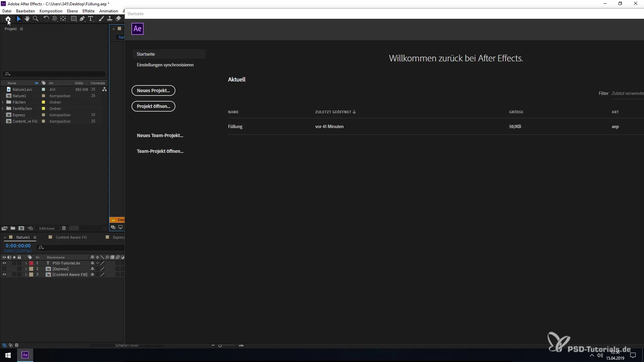Open the Ebene menu
Screen dimensions: 644x362
72,11
